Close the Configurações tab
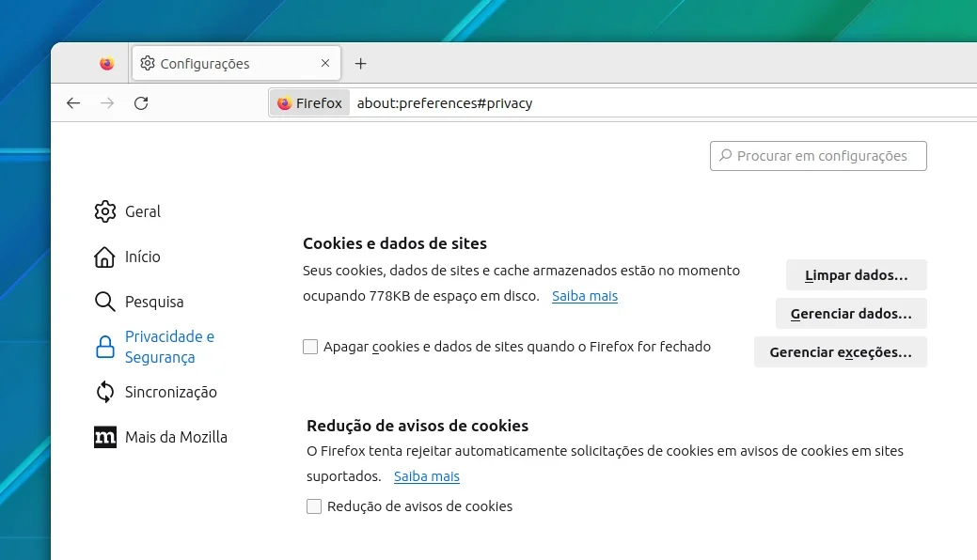Screen dimensions: 977x560 (x=325, y=63)
